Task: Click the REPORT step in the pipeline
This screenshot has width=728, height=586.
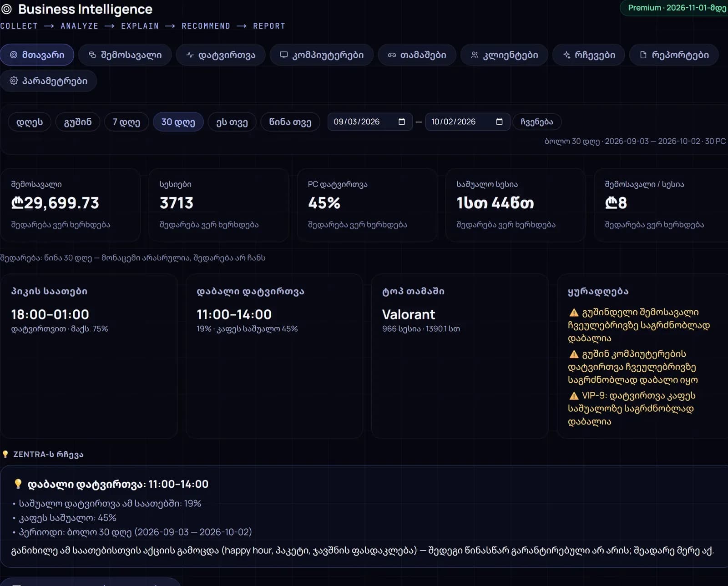Action: [x=269, y=26]
